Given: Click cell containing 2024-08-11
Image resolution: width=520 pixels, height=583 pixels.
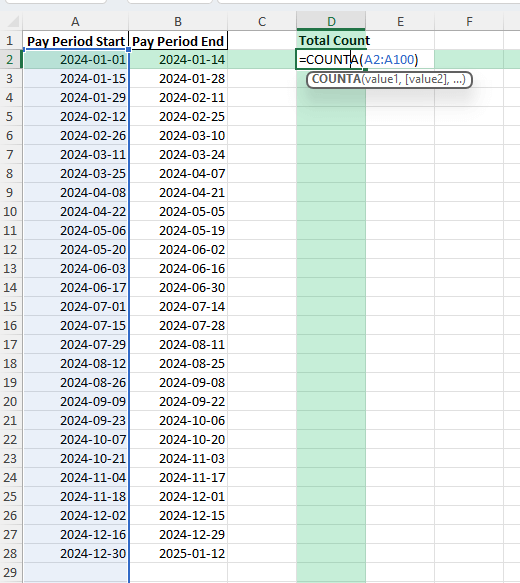Looking at the screenshot, I should pyautogui.click(x=178, y=344).
